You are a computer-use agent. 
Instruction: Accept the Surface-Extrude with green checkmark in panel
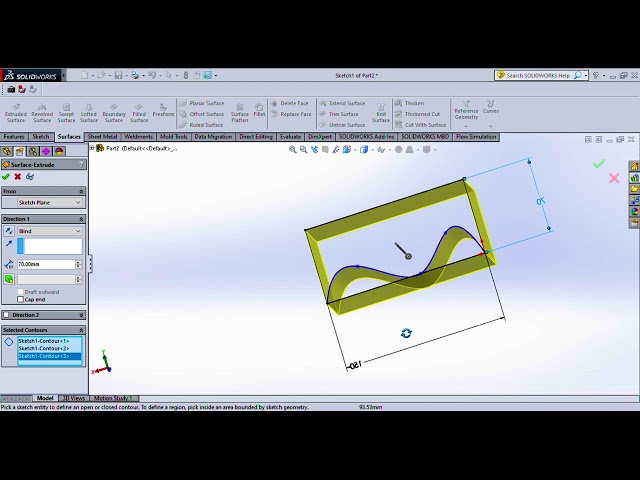click(6, 177)
